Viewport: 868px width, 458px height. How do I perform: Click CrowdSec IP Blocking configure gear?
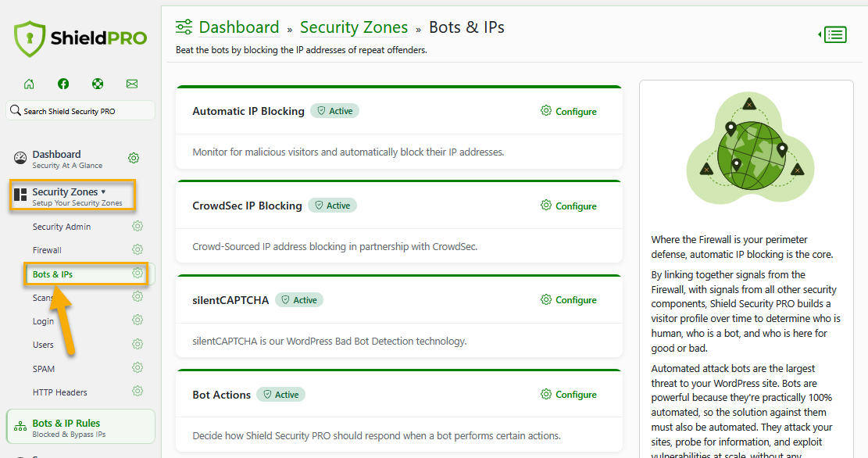click(546, 205)
